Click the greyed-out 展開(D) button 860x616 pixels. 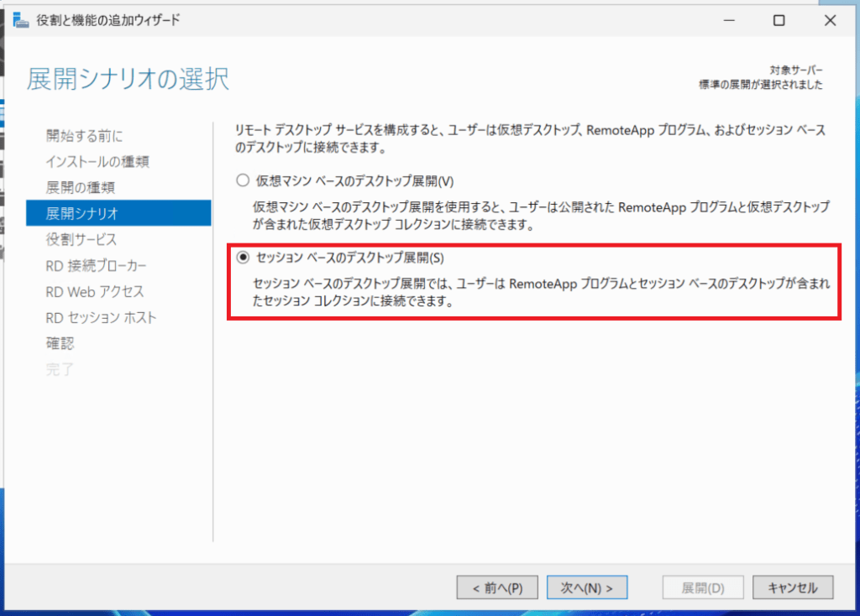click(702, 588)
